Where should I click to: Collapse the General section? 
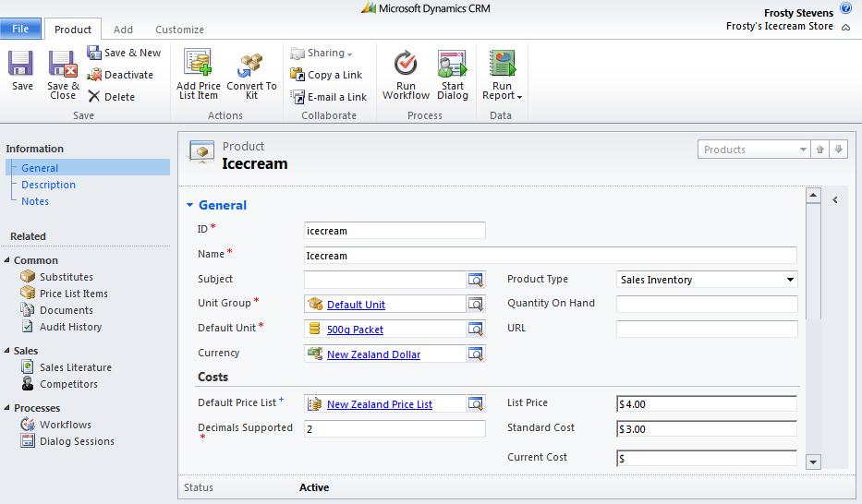[190, 206]
